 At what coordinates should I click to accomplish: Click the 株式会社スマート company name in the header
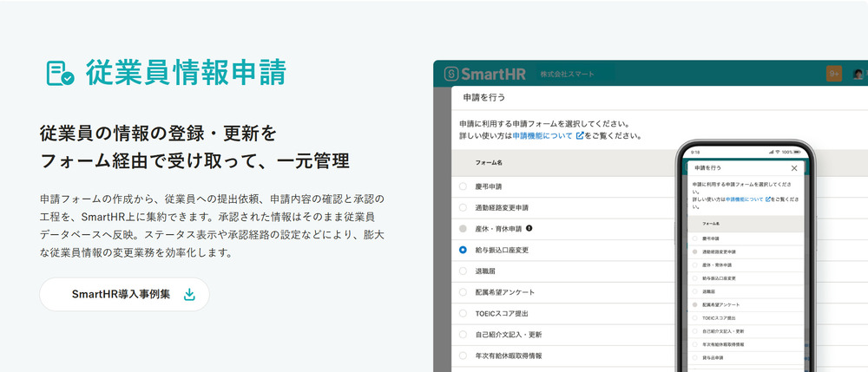pos(568,74)
